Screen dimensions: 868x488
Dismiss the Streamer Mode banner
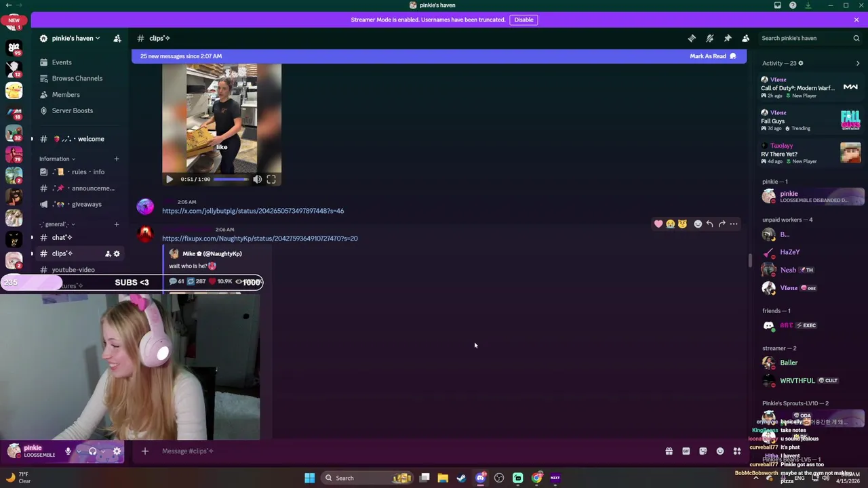click(856, 20)
